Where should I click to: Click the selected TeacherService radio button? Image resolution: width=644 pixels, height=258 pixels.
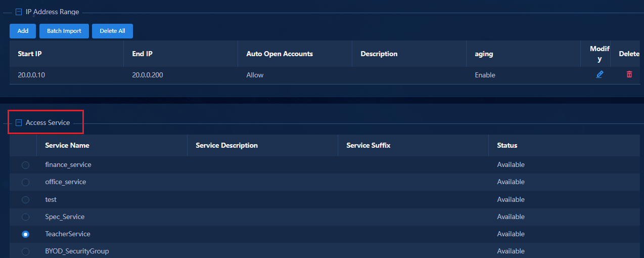25,234
